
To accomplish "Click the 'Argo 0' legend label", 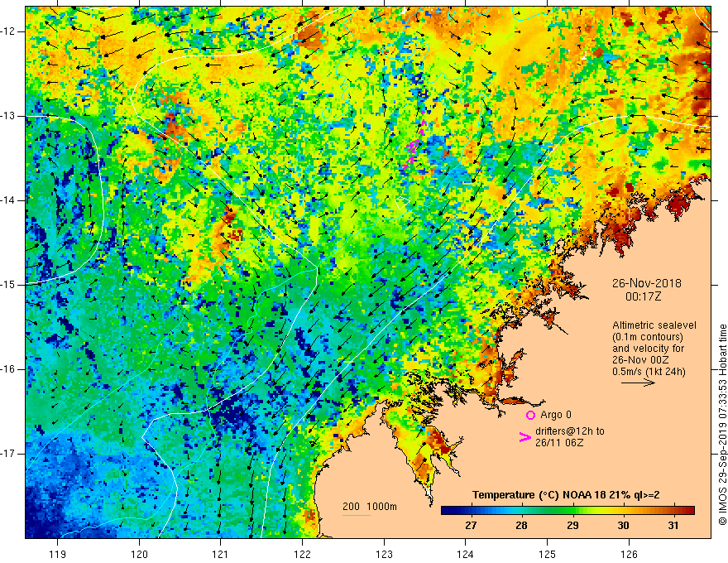I will click(x=556, y=415).
